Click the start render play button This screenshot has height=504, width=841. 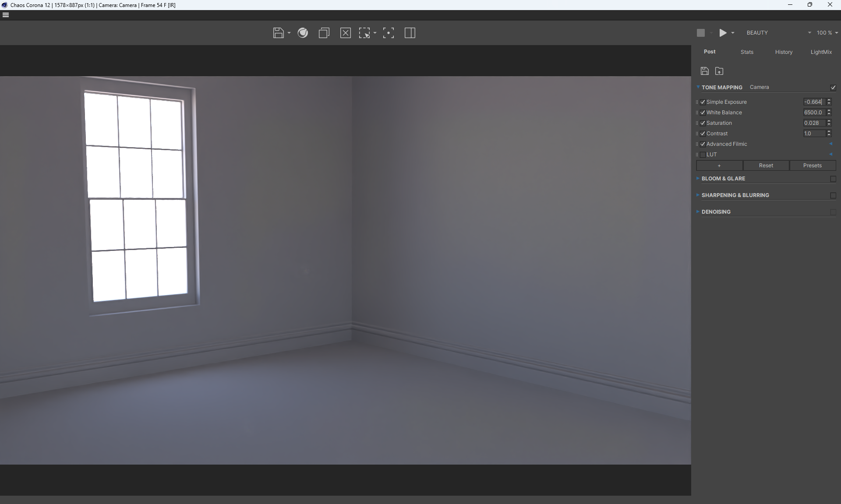723,33
